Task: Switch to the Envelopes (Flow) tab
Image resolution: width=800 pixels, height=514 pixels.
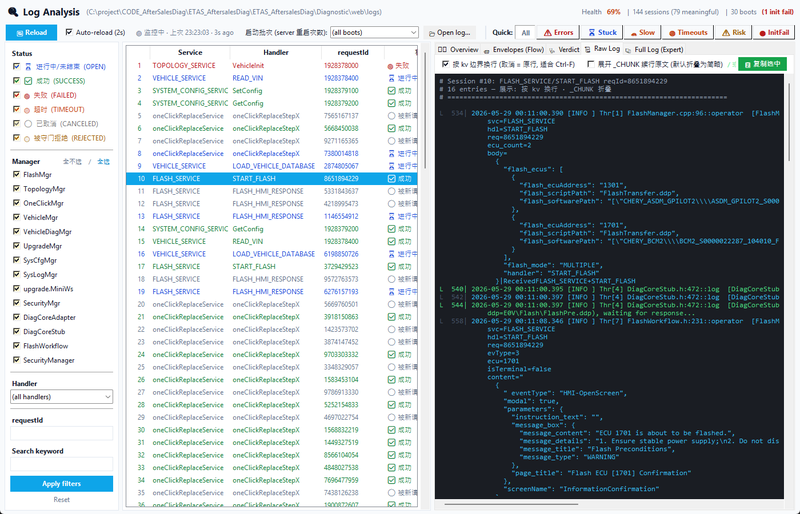Action: pyautogui.click(x=514, y=50)
